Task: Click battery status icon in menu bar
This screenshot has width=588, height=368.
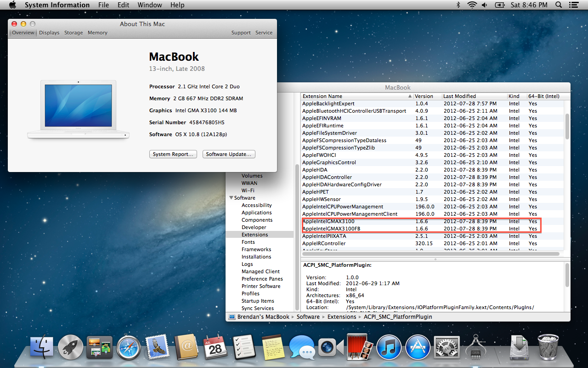Action: pos(499,5)
